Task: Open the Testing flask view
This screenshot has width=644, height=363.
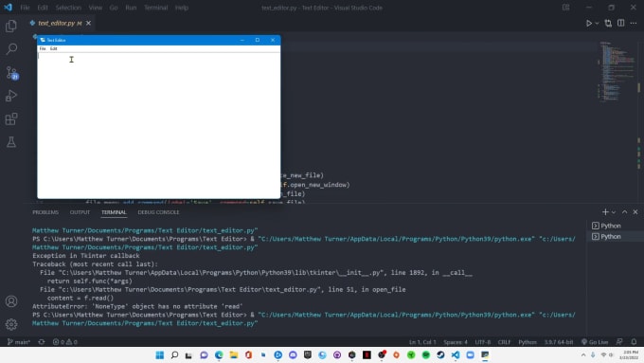Action: point(11,142)
